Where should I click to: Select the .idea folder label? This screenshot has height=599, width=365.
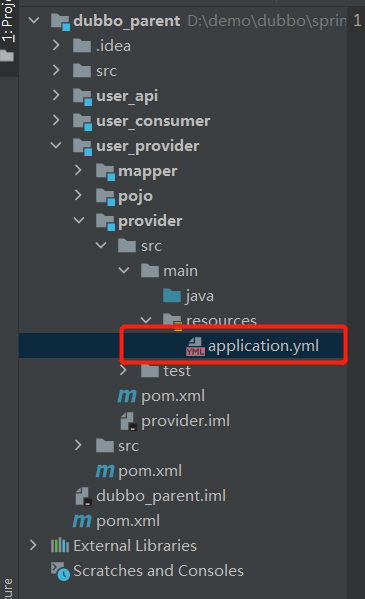(114, 46)
